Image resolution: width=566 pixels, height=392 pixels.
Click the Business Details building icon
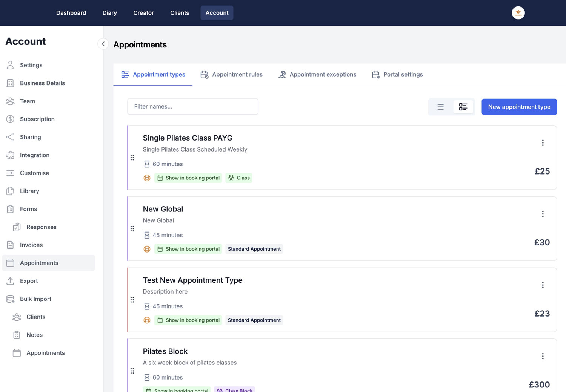click(x=10, y=83)
